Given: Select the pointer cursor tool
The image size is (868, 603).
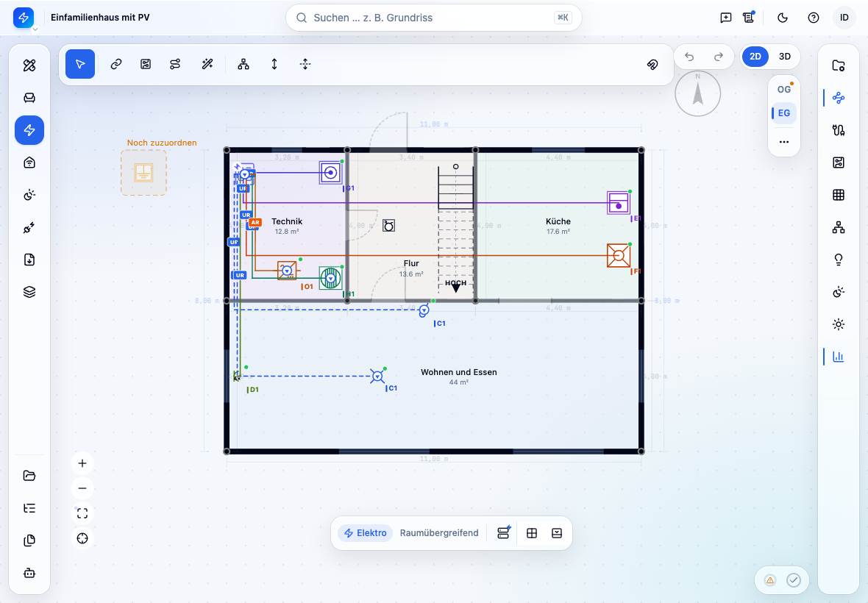Looking at the screenshot, I should 80,64.
